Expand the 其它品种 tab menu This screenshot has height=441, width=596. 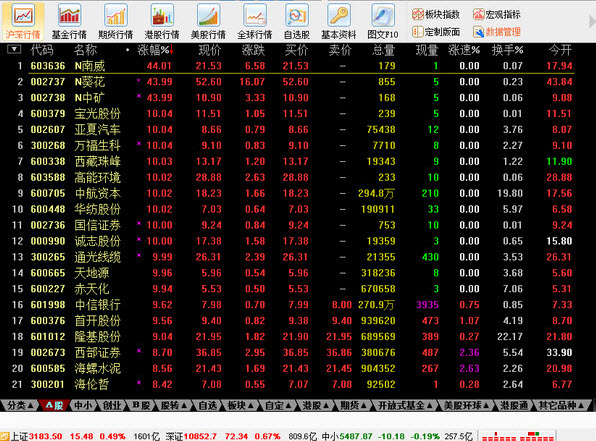[x=561, y=406]
